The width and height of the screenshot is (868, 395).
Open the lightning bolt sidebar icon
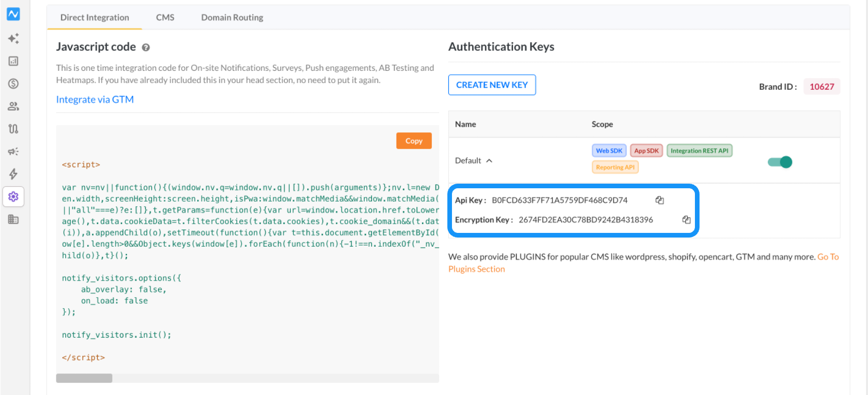[x=13, y=174]
